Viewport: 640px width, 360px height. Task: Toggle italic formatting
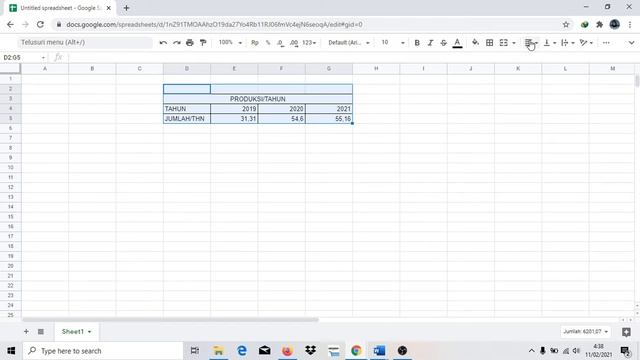click(430, 42)
